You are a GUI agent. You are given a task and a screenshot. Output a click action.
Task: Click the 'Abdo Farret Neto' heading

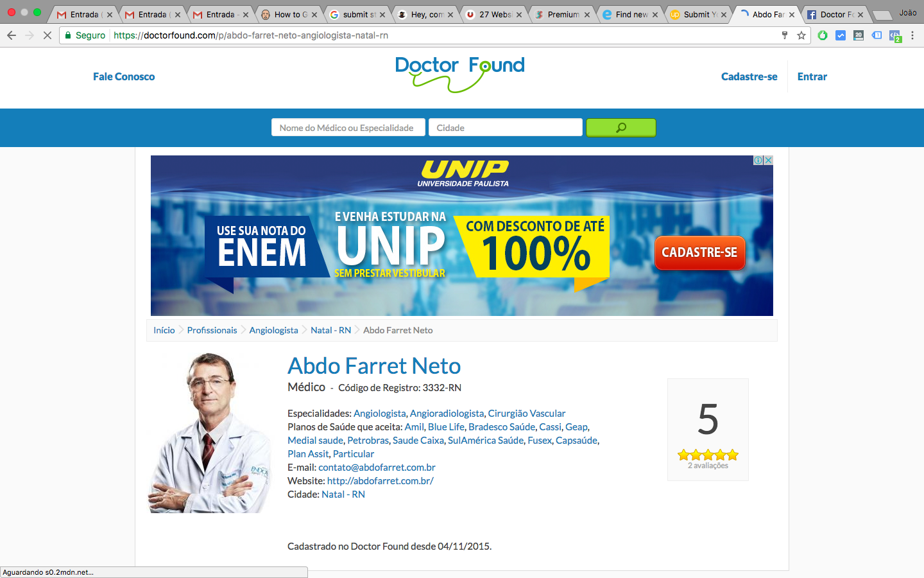click(374, 365)
